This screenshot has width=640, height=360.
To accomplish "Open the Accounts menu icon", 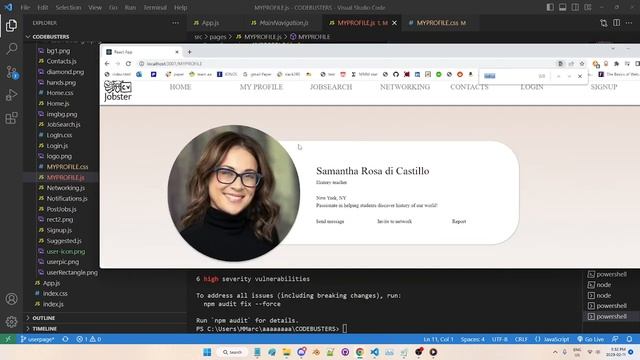I will click(11, 299).
